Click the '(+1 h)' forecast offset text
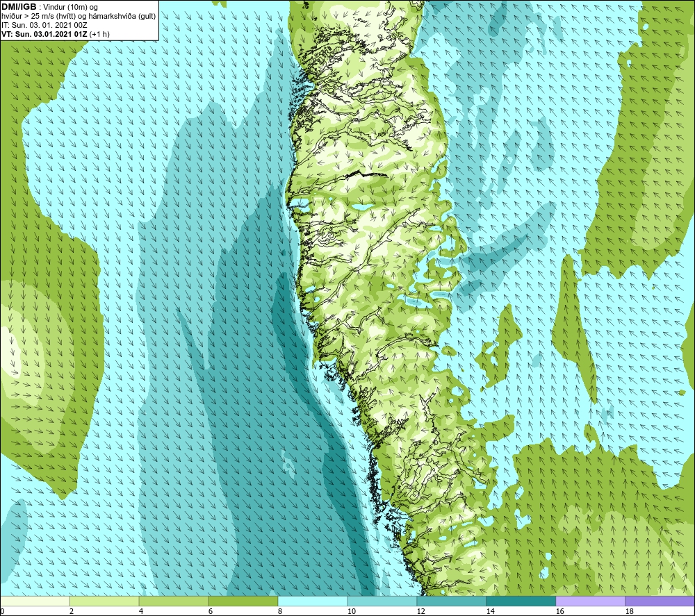 coord(99,34)
